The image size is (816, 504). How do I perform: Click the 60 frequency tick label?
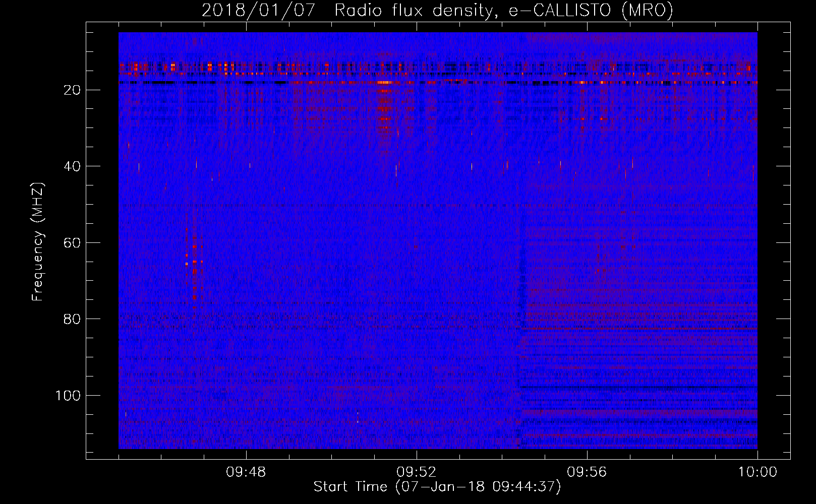tap(73, 243)
